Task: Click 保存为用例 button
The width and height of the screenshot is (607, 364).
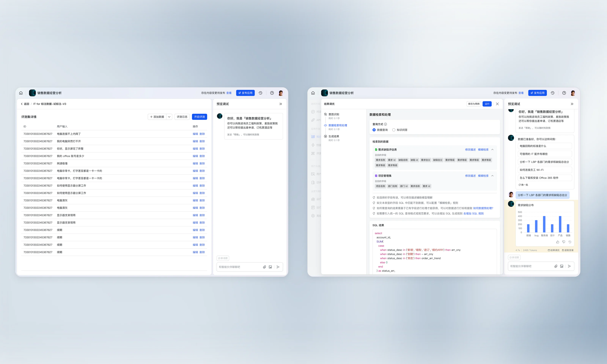Action: (x=474, y=104)
